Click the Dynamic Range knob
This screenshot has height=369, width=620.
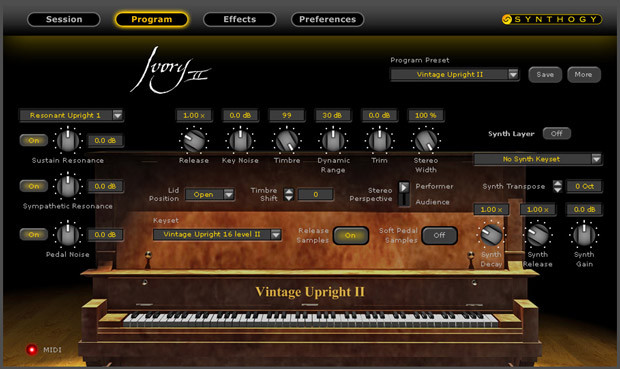pos(333,140)
